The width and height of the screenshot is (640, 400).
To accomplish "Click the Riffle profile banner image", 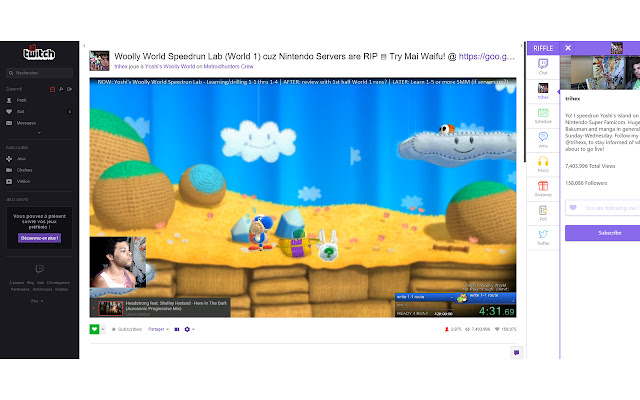I will (600, 72).
